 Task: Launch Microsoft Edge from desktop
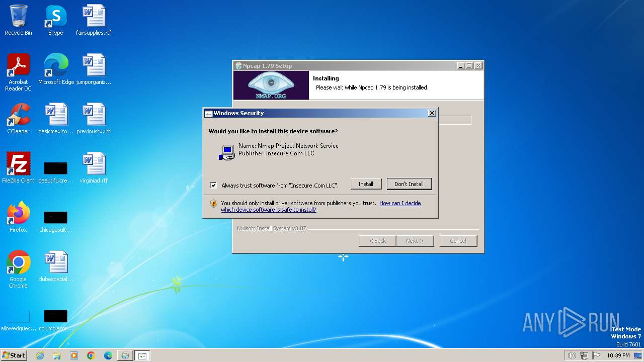click(56, 69)
